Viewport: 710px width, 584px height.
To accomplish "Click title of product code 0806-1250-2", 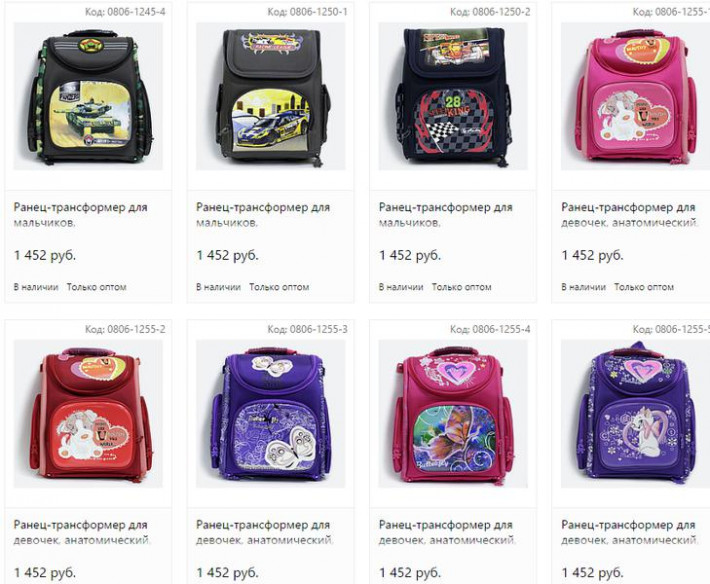I will 446,215.
